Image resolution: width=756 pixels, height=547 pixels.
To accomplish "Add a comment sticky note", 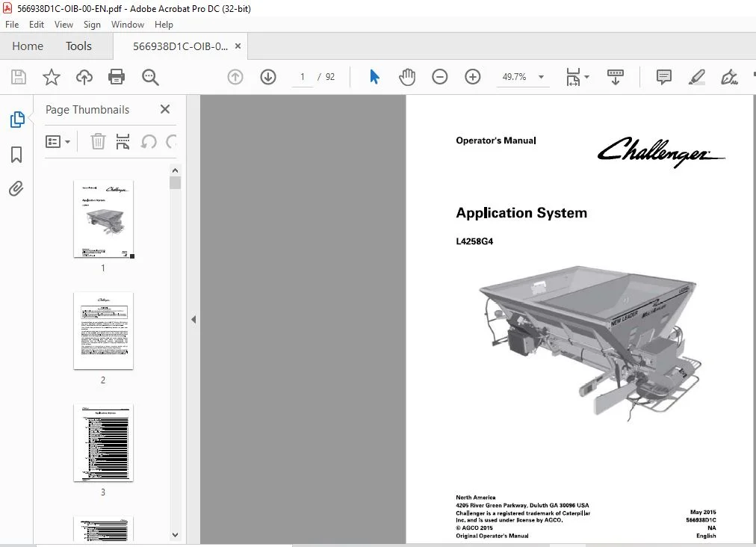I will coord(664,77).
